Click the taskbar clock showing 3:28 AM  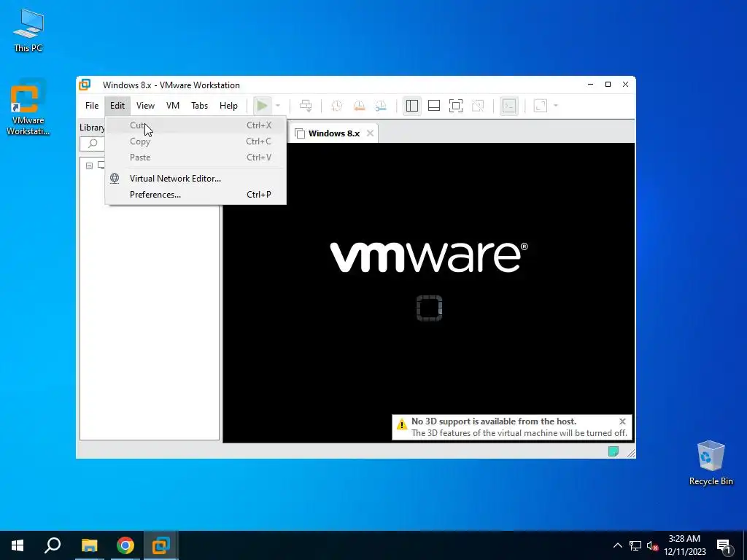click(x=684, y=545)
